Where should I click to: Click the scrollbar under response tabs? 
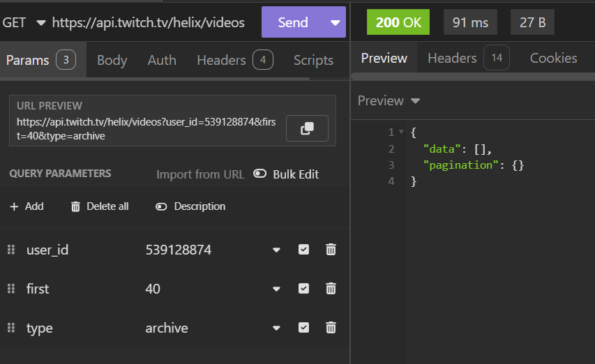click(x=473, y=76)
